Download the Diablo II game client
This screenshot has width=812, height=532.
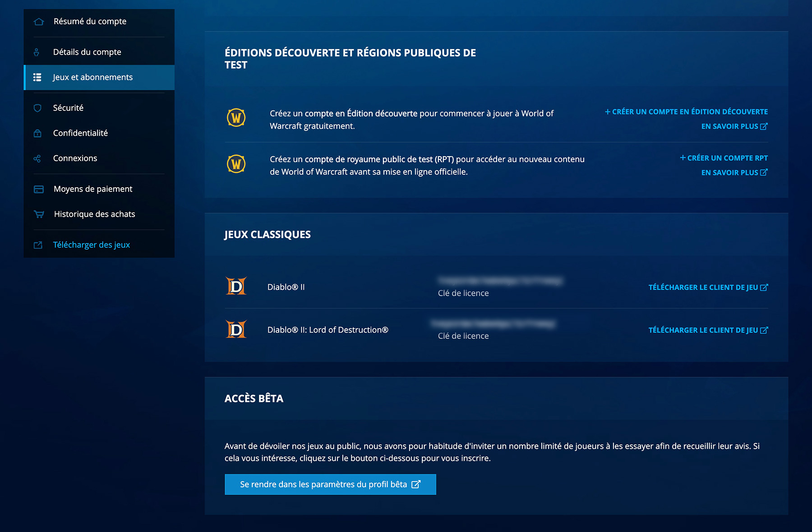708,287
